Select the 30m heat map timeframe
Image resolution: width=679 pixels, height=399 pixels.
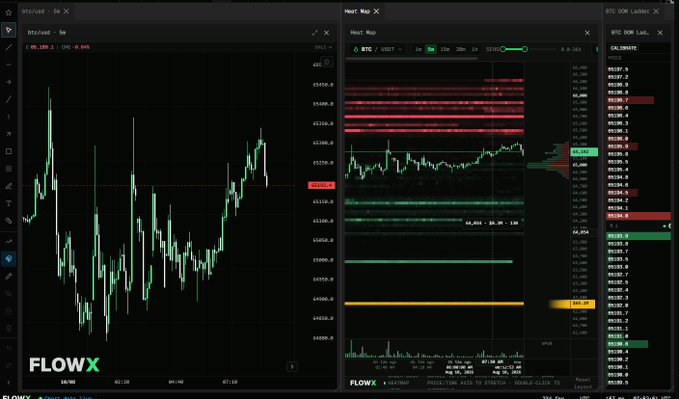[460, 49]
